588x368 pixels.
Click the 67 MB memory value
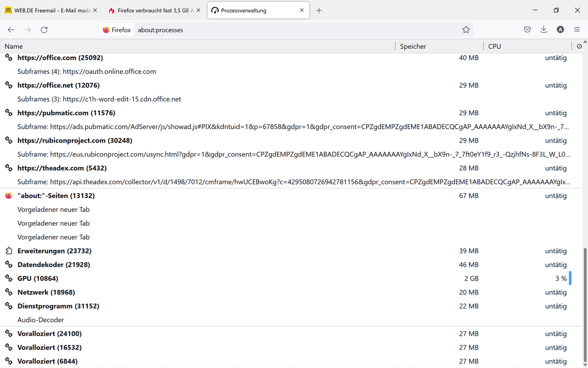tap(469, 195)
